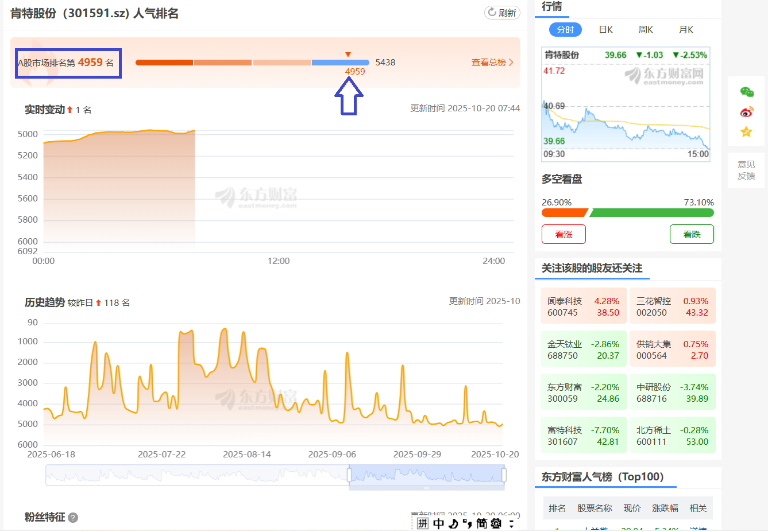Open the 意见反馈 feedback button
Viewport: 768px width, 532px height.
pos(746,170)
